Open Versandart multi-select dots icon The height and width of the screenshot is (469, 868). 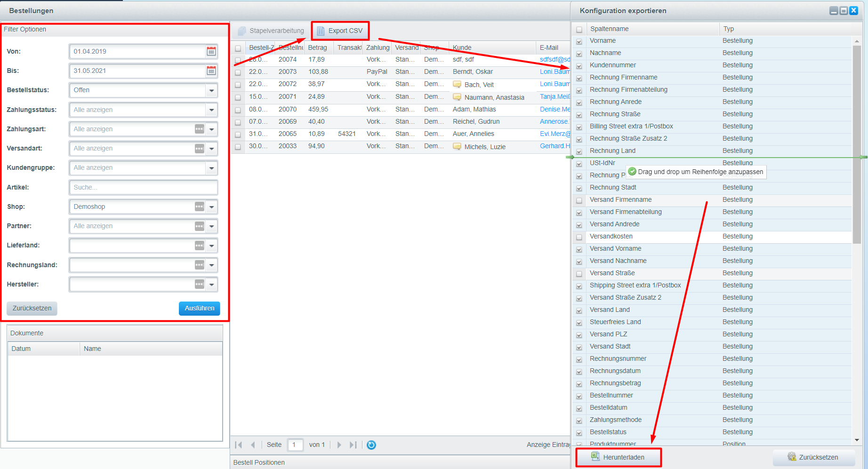point(200,148)
